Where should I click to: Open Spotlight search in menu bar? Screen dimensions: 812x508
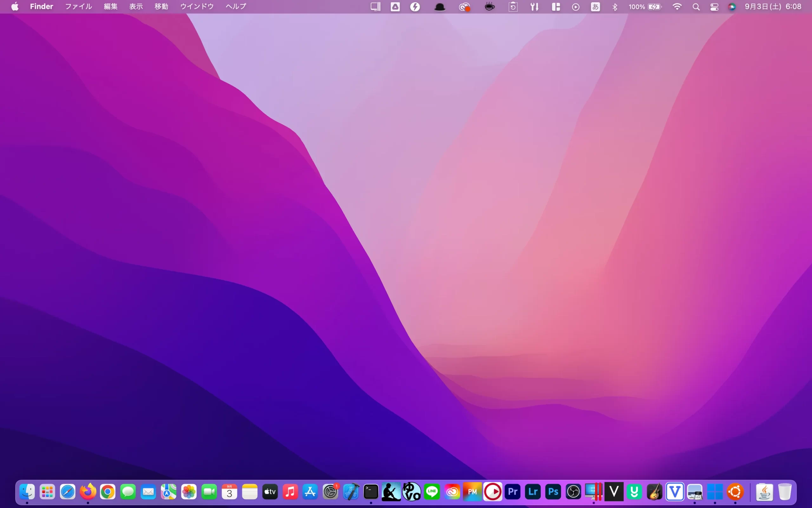(x=696, y=7)
